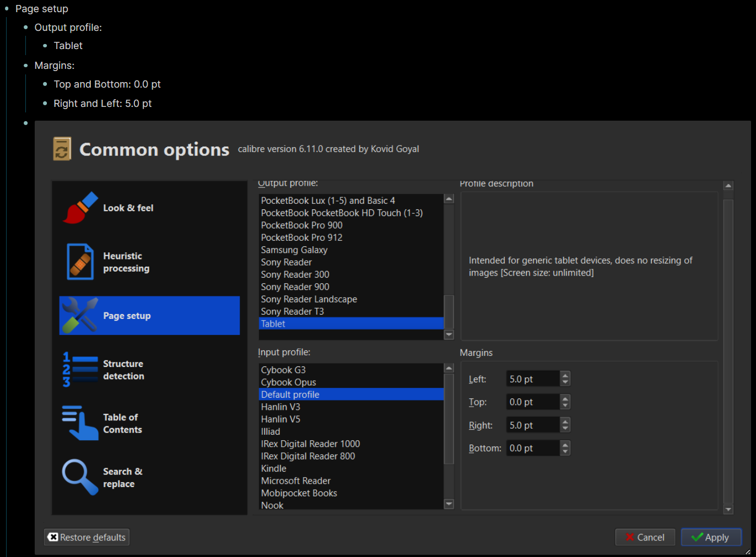This screenshot has width=756, height=557.
Task: Click the Look & feel paintbrush icon
Action: pyautogui.click(x=80, y=208)
